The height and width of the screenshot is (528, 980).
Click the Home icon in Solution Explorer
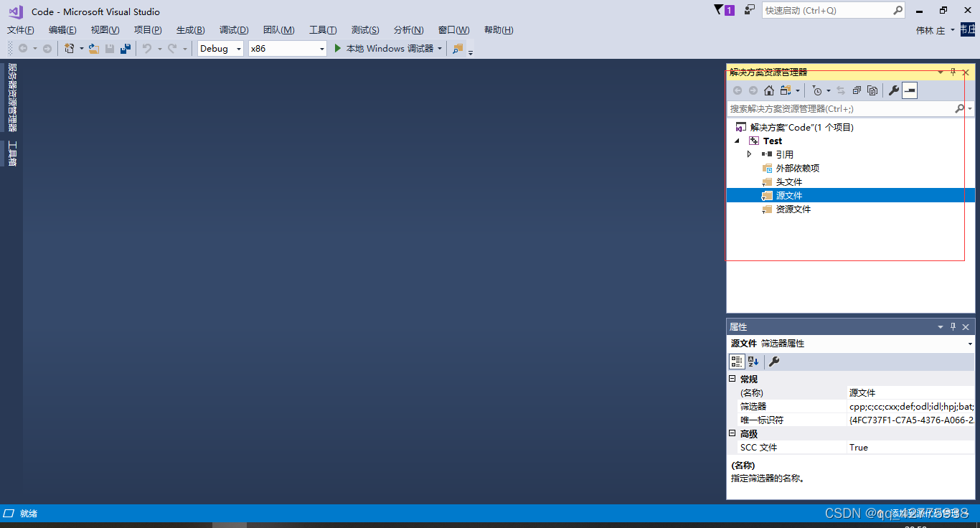point(769,90)
